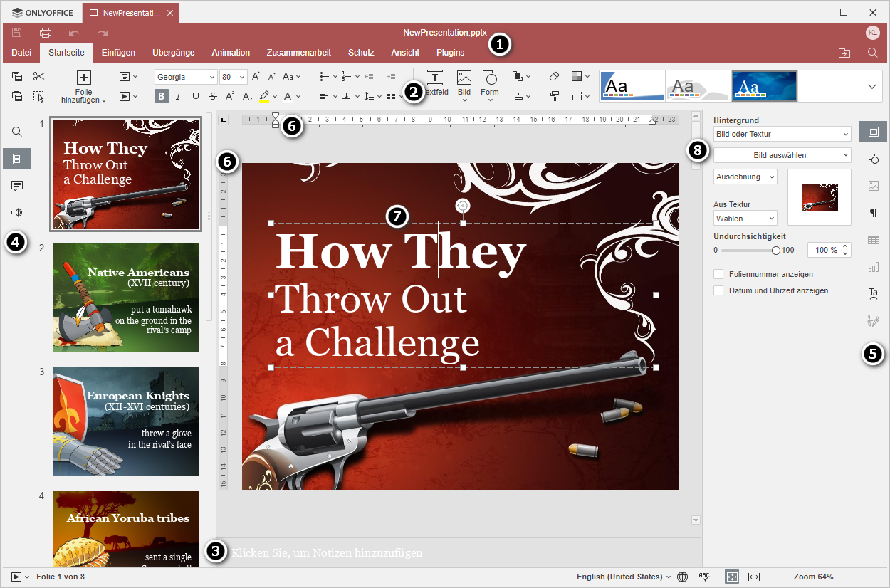Image resolution: width=890 pixels, height=588 pixels.
Task: Open the font size 80 dropdown
Action: [243, 77]
